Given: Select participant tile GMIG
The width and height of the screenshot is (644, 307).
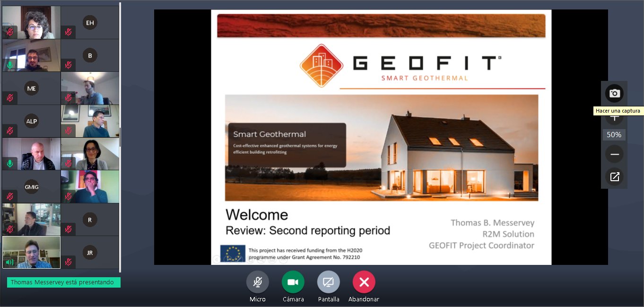Looking at the screenshot, I should tap(31, 187).
